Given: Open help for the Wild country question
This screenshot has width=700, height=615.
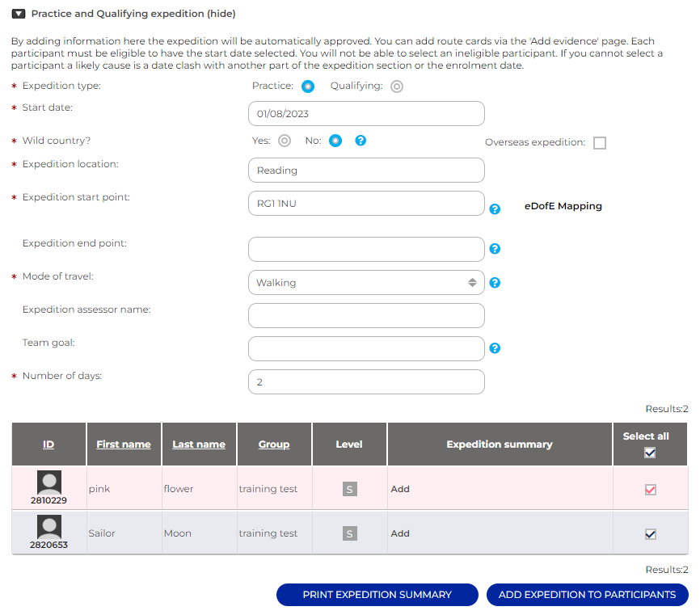Looking at the screenshot, I should 361,141.
